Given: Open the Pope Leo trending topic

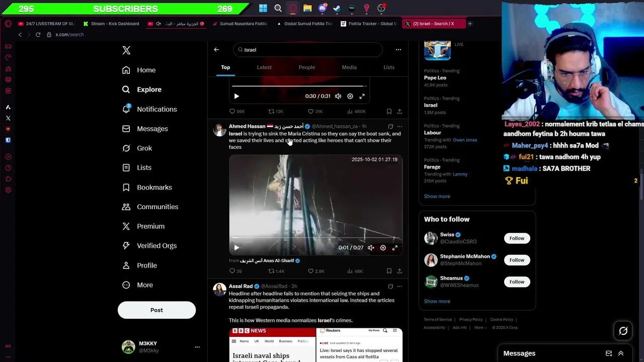Looking at the screenshot, I should (435, 78).
